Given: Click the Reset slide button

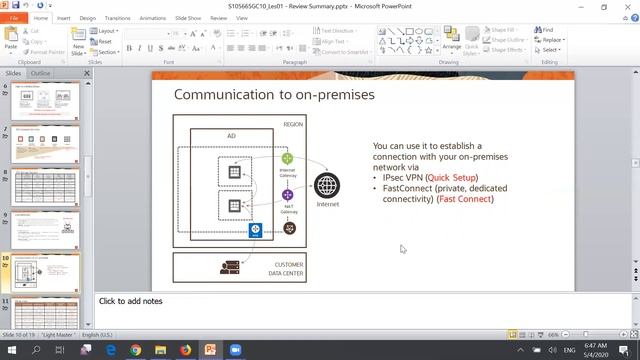Looking at the screenshot, I should pyautogui.click(x=101, y=42).
